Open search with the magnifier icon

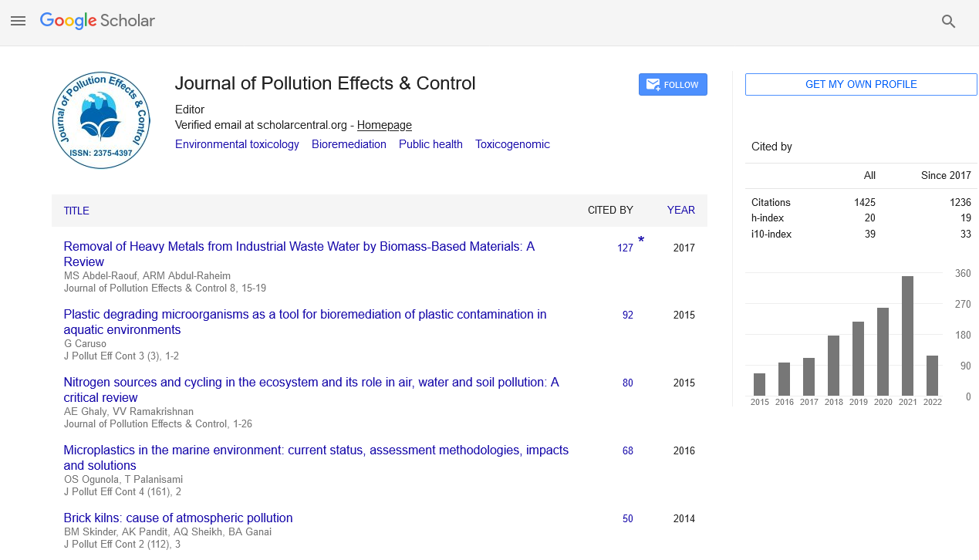[x=949, y=22]
